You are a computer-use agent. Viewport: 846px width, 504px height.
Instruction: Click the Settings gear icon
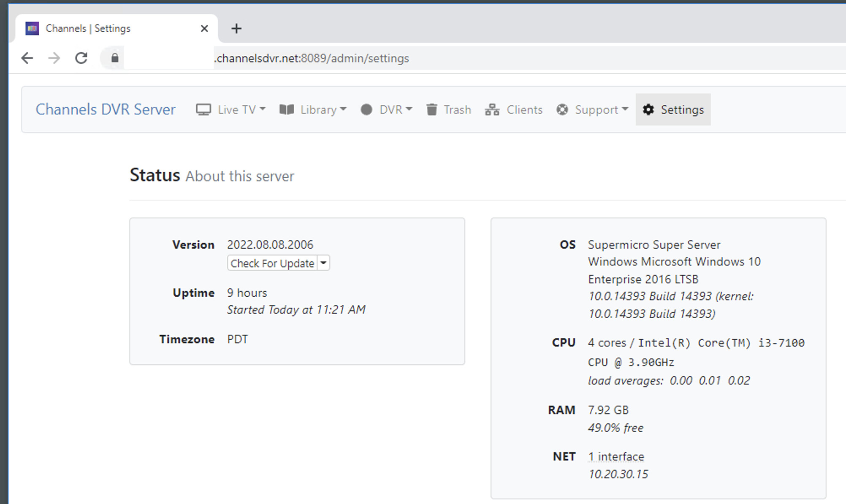pos(648,110)
